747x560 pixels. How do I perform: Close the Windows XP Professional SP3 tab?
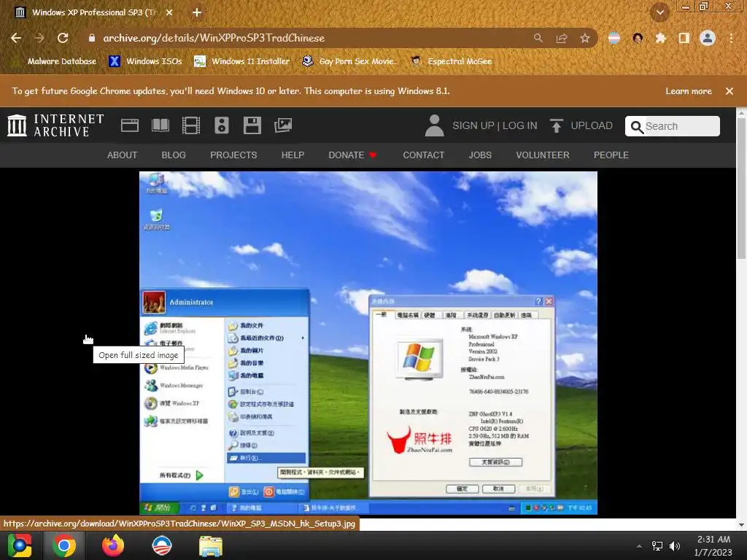tap(169, 12)
